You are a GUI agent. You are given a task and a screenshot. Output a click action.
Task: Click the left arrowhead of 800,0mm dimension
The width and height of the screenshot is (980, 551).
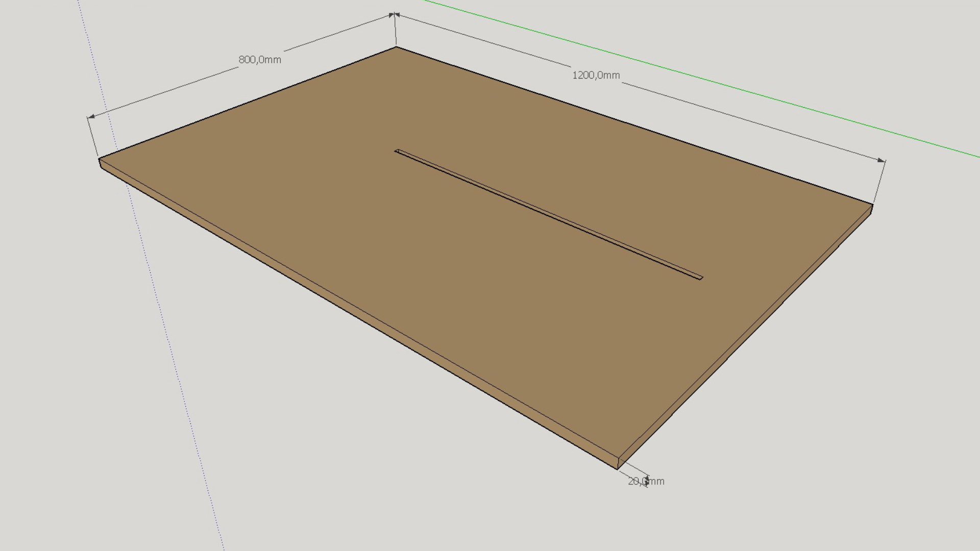tap(91, 116)
